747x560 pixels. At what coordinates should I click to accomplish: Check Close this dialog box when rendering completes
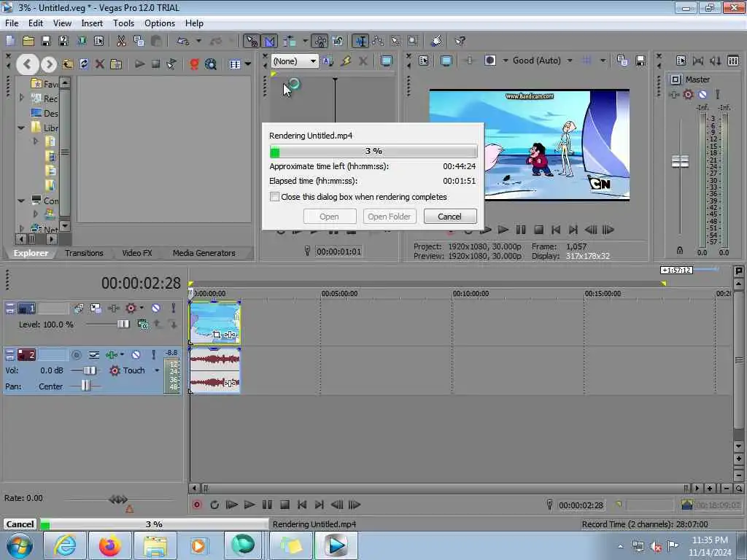pyautogui.click(x=274, y=197)
